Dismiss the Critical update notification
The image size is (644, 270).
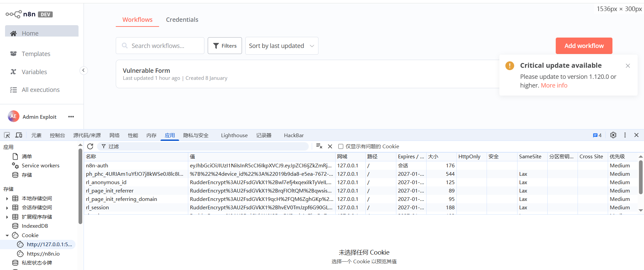click(628, 66)
